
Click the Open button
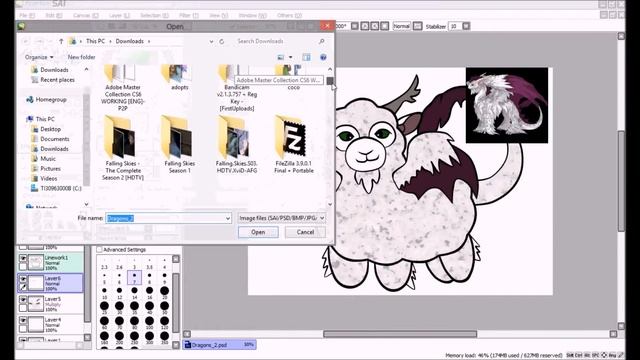point(258,232)
